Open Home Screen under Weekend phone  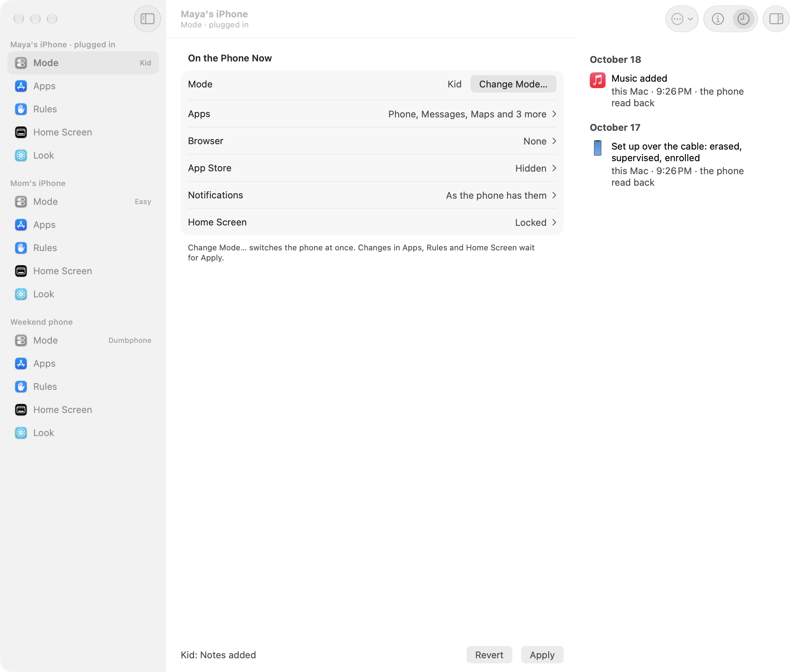[x=83, y=410]
